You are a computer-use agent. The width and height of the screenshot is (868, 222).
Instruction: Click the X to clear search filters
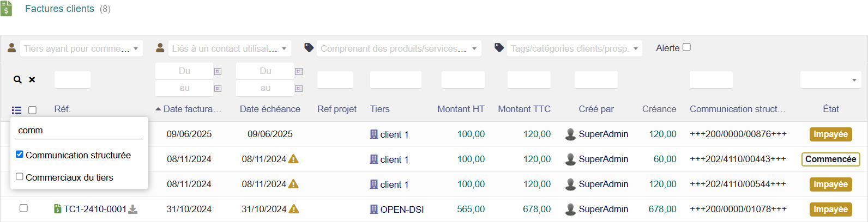pyautogui.click(x=32, y=80)
